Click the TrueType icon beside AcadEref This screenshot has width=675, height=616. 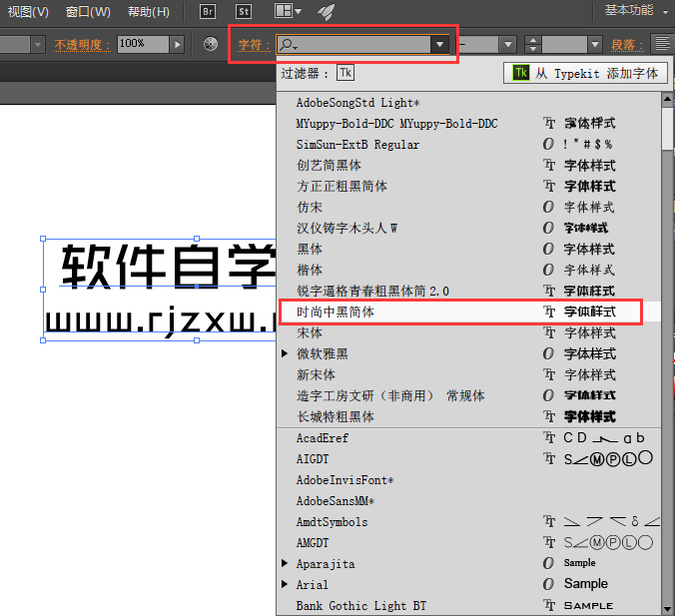[x=549, y=437]
